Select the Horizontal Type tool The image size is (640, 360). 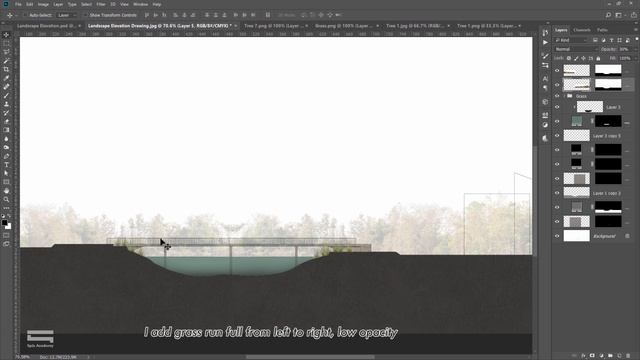click(x=6, y=164)
